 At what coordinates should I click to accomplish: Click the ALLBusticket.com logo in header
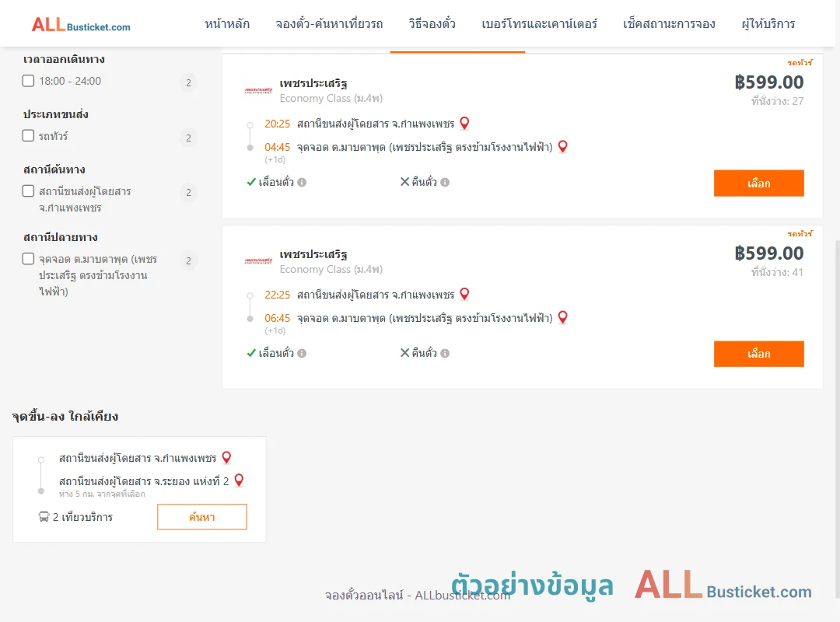[81, 25]
